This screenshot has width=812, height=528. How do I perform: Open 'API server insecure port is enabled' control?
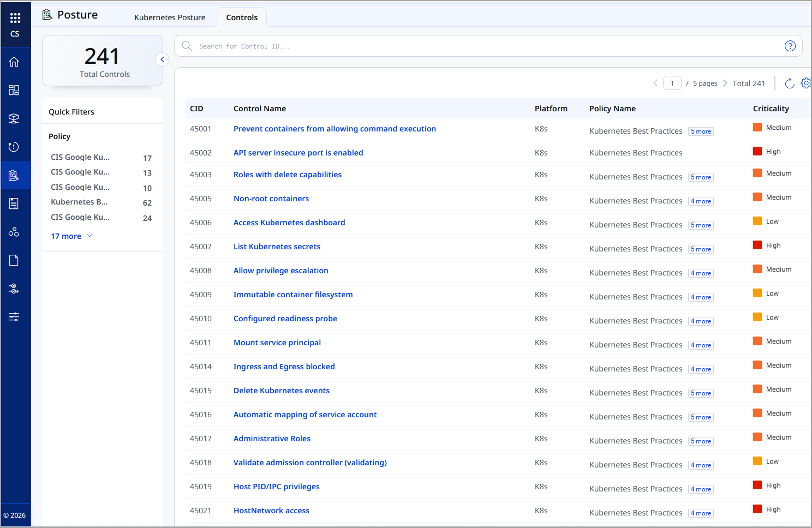point(298,153)
